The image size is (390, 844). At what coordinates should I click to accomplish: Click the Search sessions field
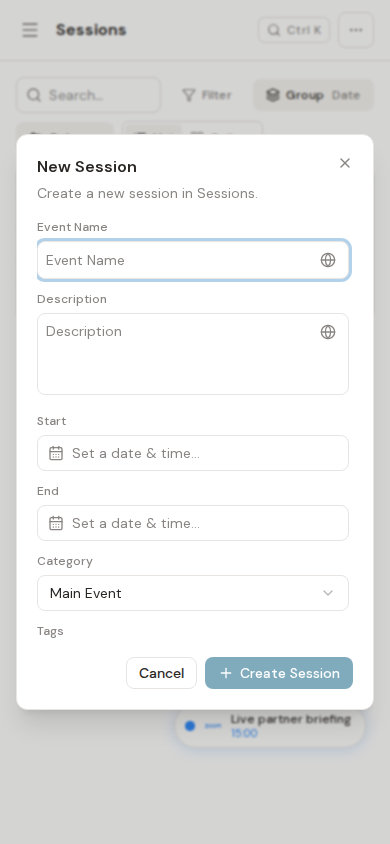(x=88, y=95)
